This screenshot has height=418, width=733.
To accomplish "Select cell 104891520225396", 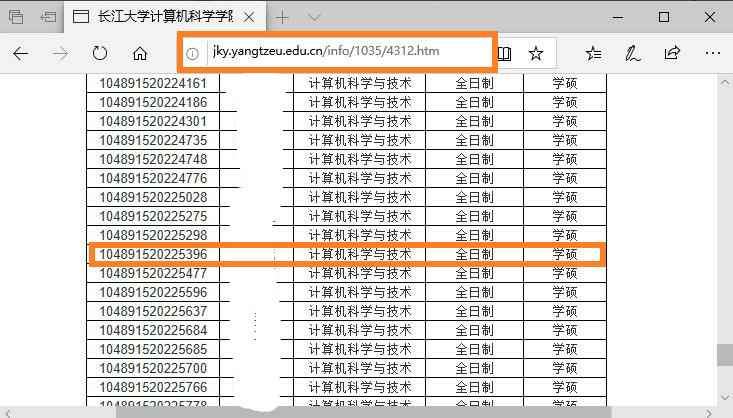I will (x=153, y=254).
